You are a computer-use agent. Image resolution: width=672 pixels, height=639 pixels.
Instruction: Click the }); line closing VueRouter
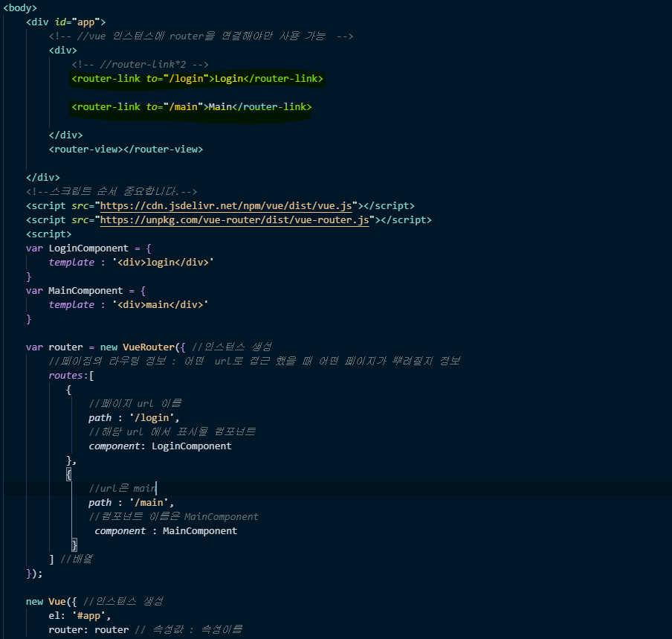(34, 574)
